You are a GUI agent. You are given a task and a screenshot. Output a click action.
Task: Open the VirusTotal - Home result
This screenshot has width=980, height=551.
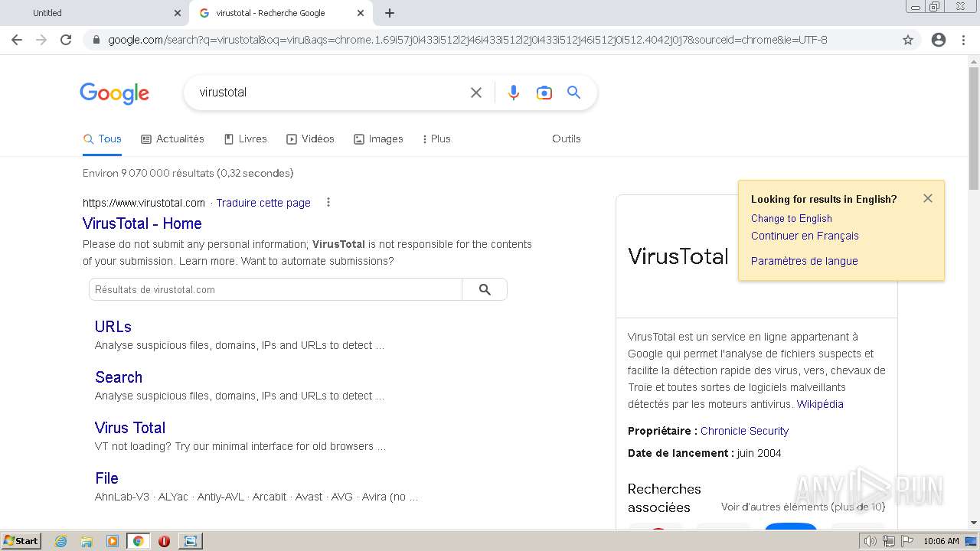142,223
